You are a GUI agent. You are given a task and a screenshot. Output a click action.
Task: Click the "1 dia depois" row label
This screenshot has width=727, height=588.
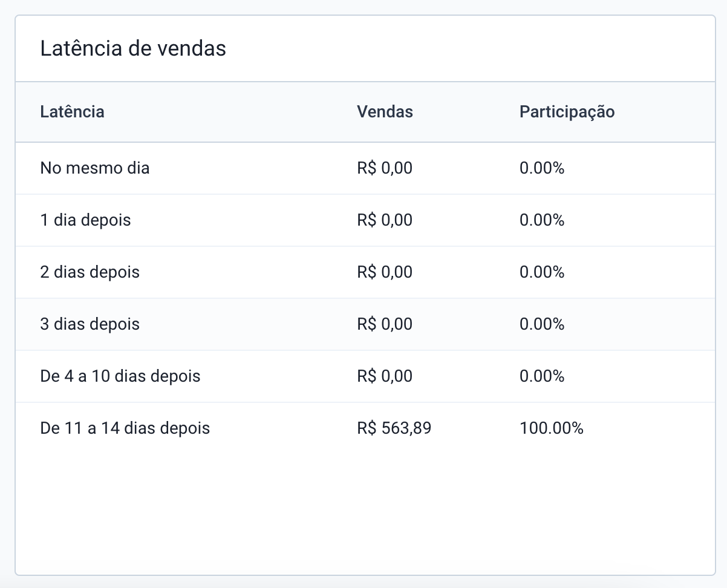[x=85, y=220]
